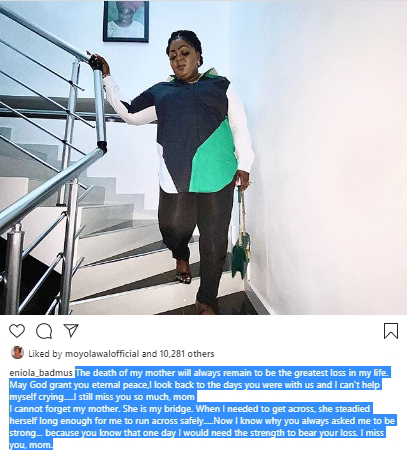Click the 'Liked by' label text
Viewport: 407px width, 453px height.
45,354
